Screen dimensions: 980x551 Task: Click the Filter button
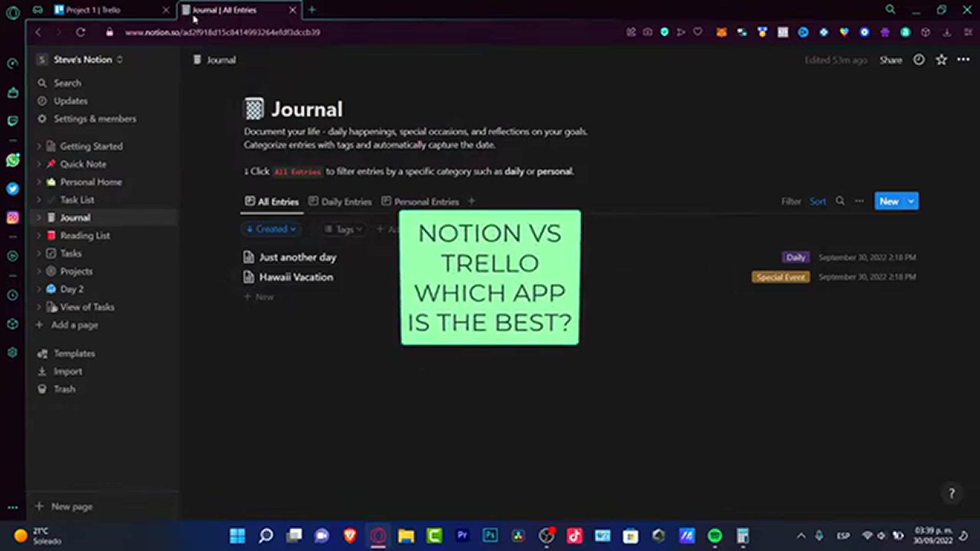[791, 201]
